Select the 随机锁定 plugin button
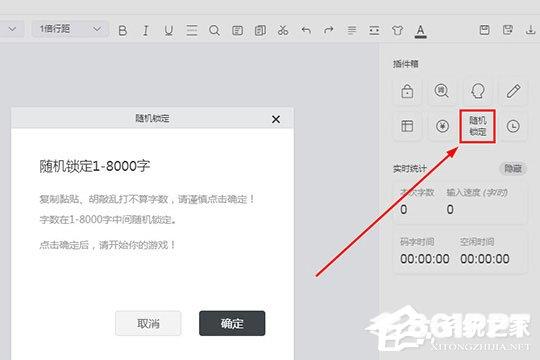Image resolution: width=540 pixels, height=360 pixels. tap(478, 126)
